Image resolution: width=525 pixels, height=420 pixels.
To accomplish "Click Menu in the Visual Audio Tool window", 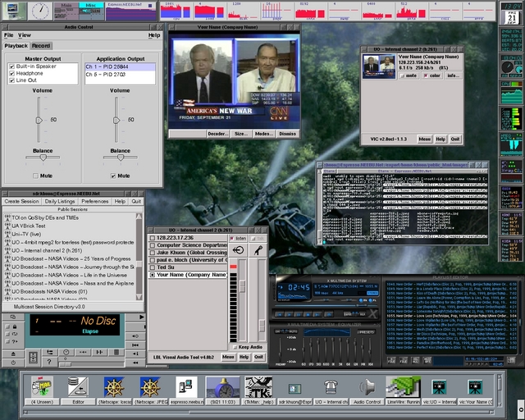I will click(228, 357).
